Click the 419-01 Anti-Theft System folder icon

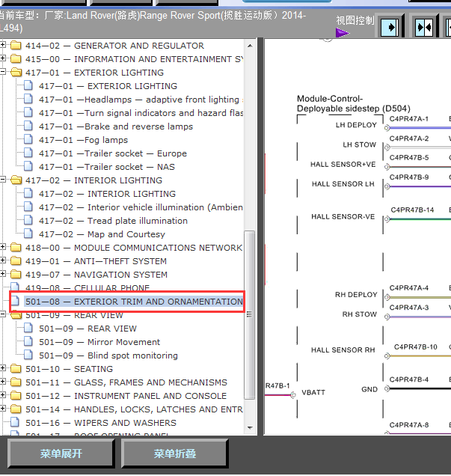pyautogui.click(x=16, y=260)
